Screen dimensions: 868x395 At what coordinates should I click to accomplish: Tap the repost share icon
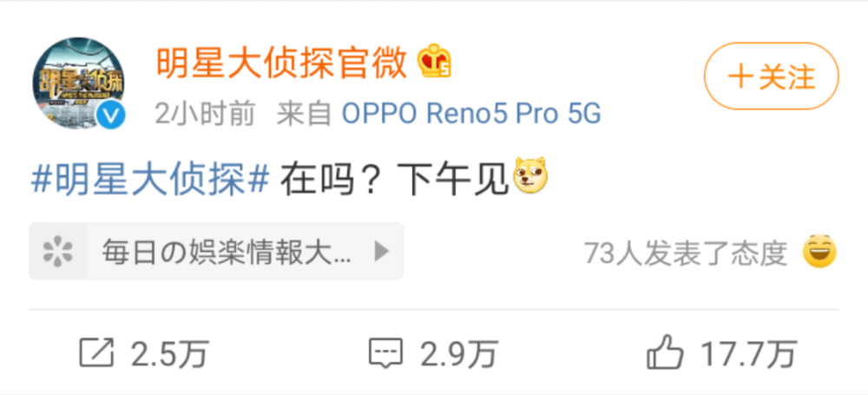point(96,352)
